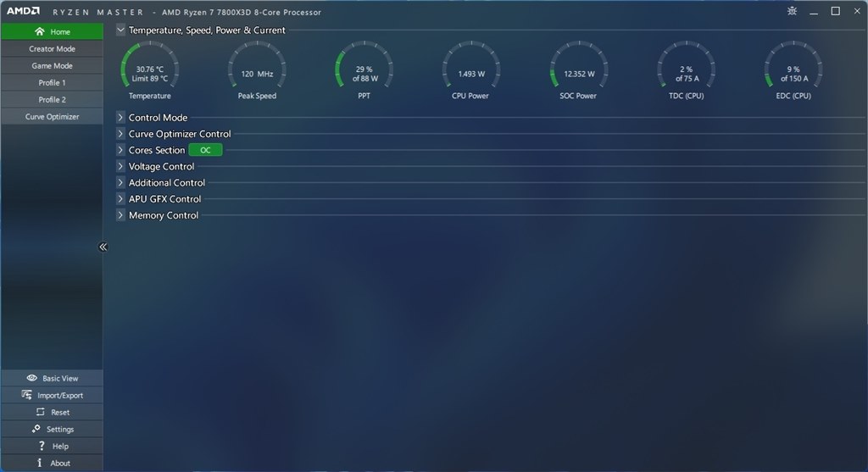Click the About info icon
This screenshot has width=868, height=472.
point(39,463)
